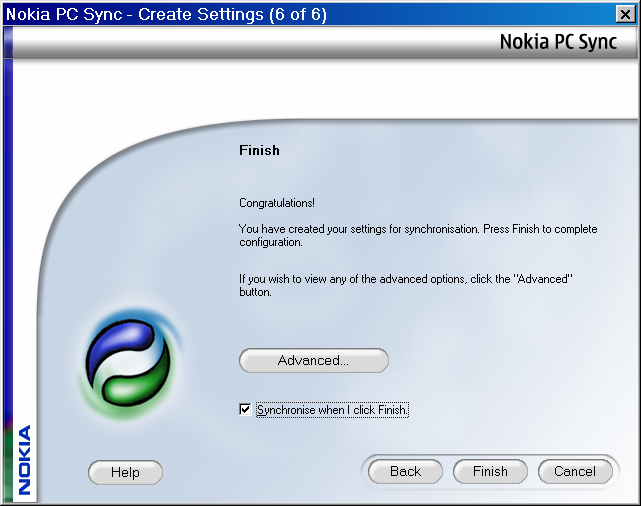Click Finish to complete configuration
Viewport: 641px width, 506px height.
(490, 471)
